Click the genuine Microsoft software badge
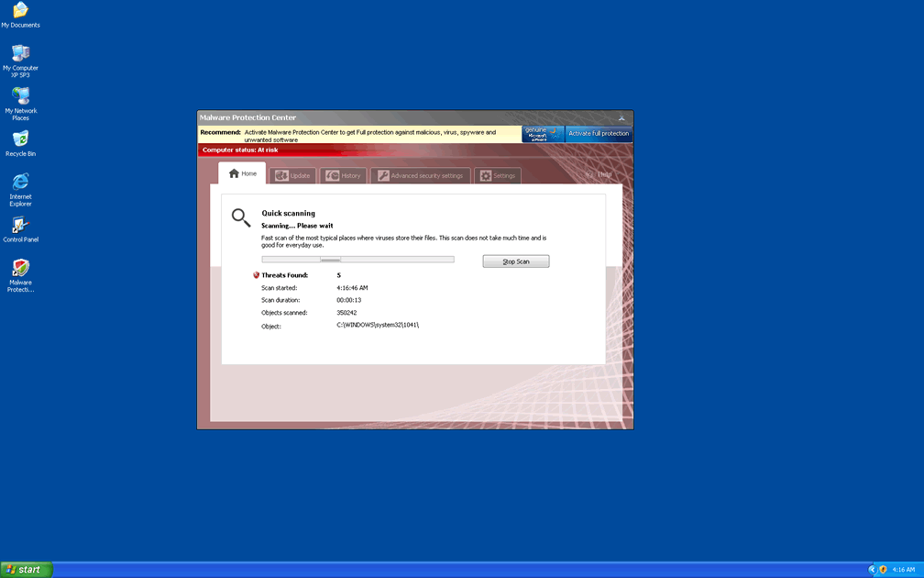The height and width of the screenshot is (578, 924). click(x=543, y=134)
